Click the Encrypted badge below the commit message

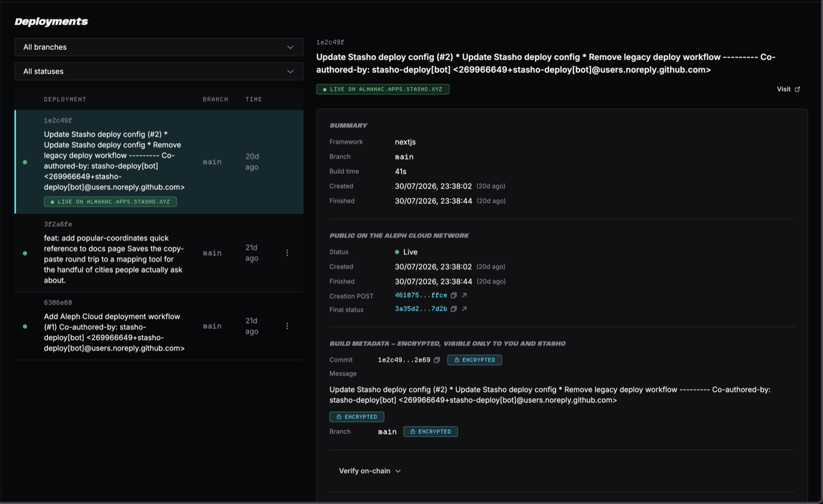tap(357, 417)
